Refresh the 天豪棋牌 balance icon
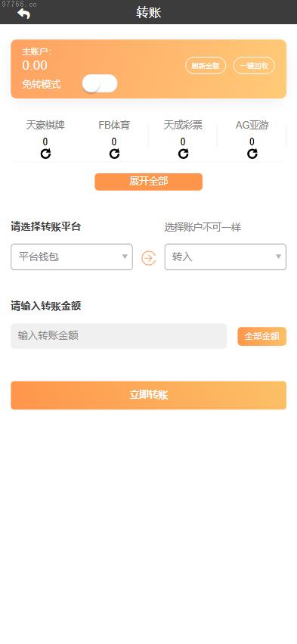The height and width of the screenshot is (644, 297). click(x=45, y=154)
